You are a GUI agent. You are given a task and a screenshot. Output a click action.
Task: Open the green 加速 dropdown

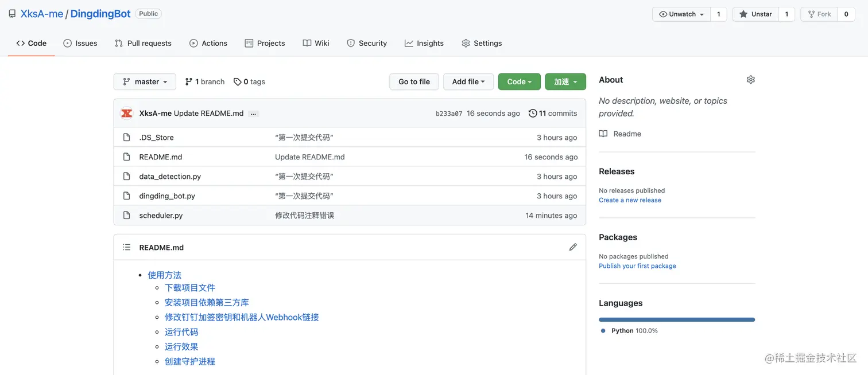click(x=565, y=81)
